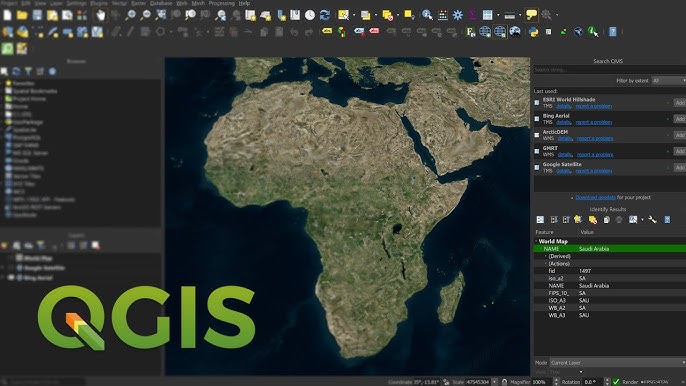Expand the (Derived) row in Identify Results
Image resolution: width=686 pixels, height=386 pixels.
(x=546, y=256)
